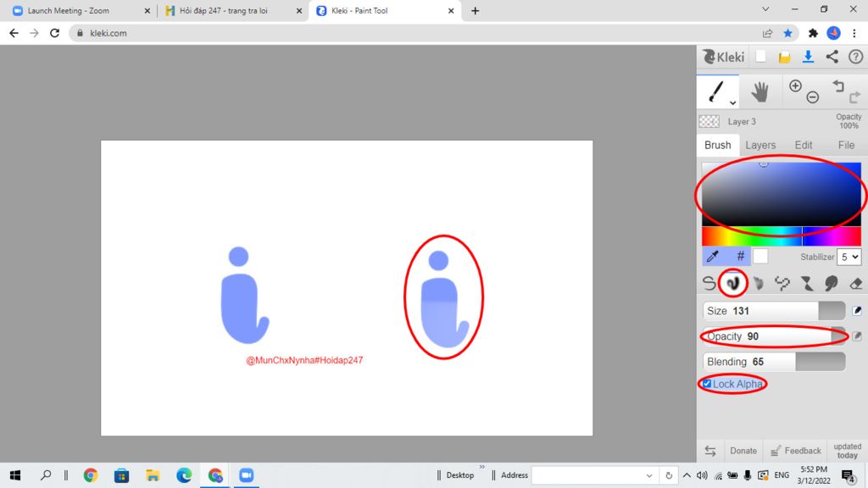Uncheck the Lock Alpha checkbox
This screenshot has width=868, height=488.
pos(707,385)
